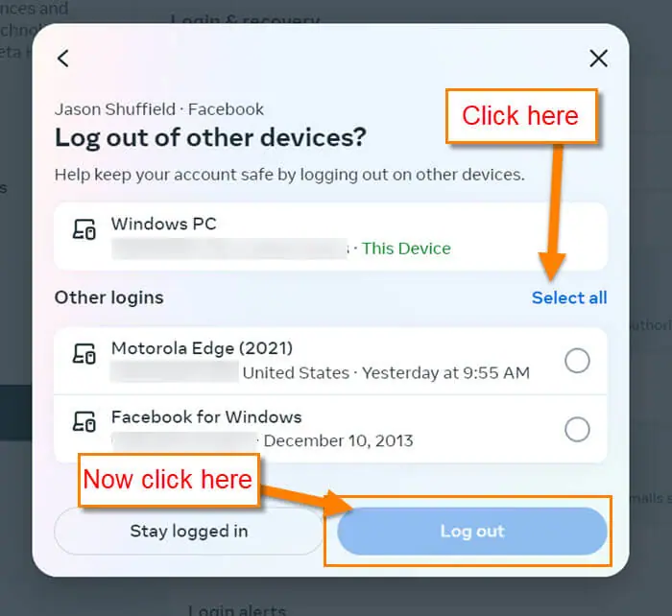Click the December 10, 2013 login date
The image size is (672, 616).
tap(338, 440)
